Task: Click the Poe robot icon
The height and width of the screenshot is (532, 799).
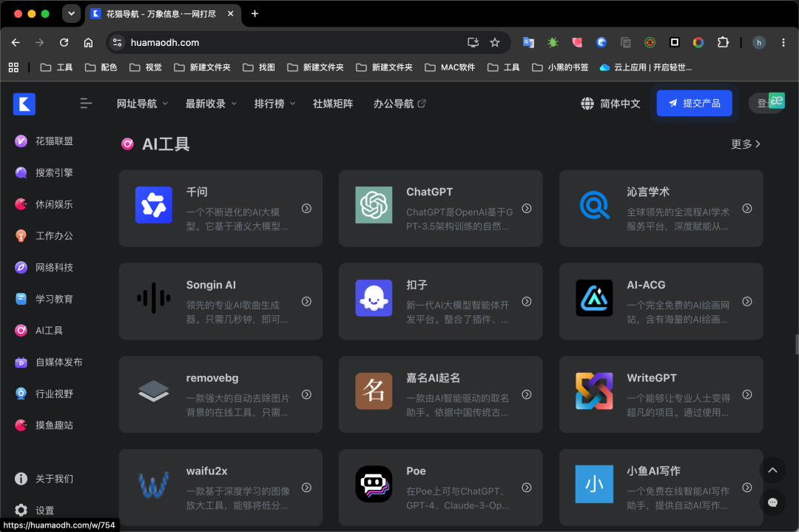Action: (x=374, y=484)
